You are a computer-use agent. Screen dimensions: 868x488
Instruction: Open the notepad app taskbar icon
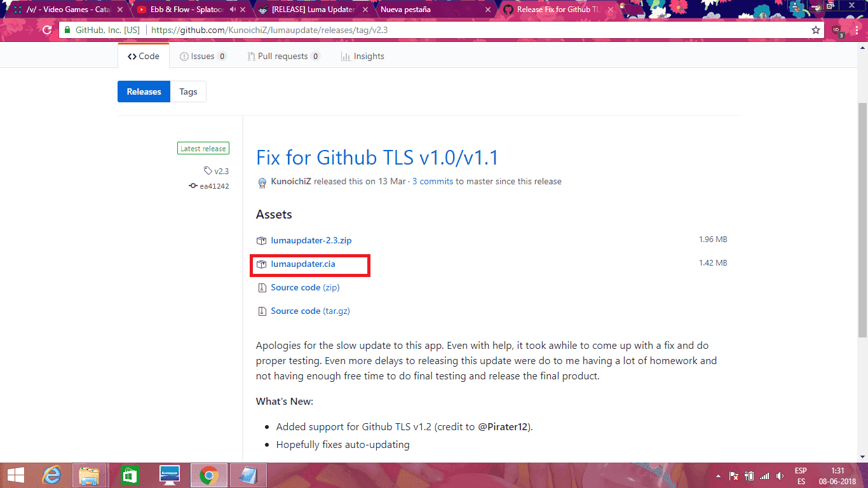click(248, 475)
